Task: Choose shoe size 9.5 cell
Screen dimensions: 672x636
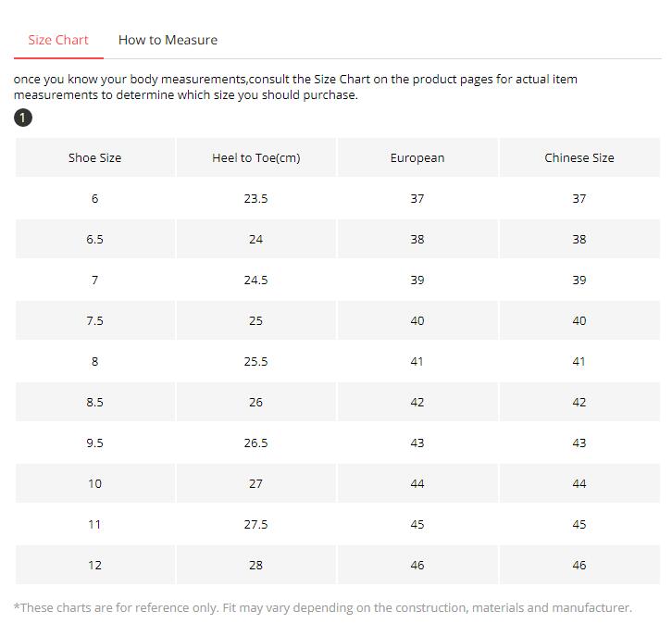Action: 94,443
